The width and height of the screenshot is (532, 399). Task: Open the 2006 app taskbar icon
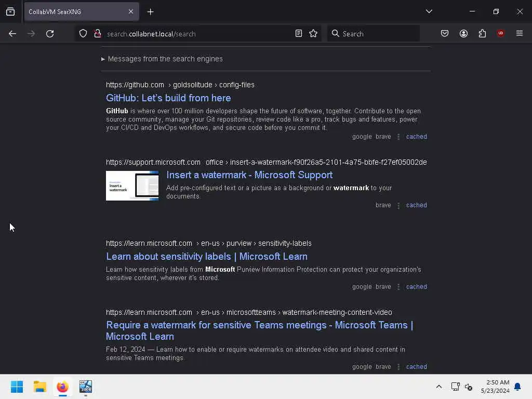click(86, 387)
